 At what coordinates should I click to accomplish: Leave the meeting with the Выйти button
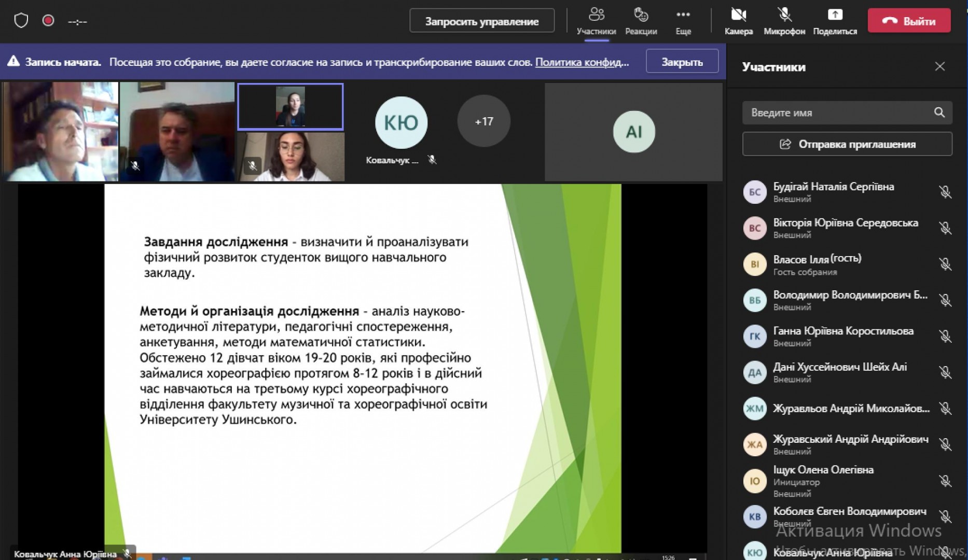[909, 21]
